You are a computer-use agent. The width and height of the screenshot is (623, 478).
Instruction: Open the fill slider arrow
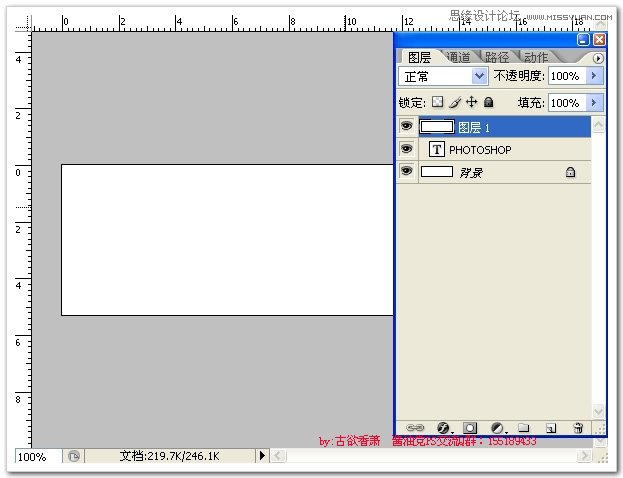(x=594, y=103)
